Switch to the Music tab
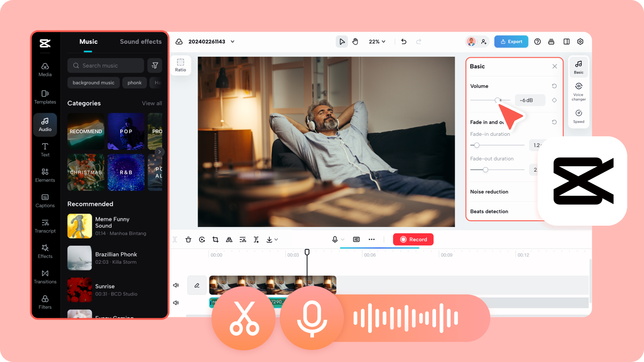644x362 pixels. pyautogui.click(x=89, y=42)
